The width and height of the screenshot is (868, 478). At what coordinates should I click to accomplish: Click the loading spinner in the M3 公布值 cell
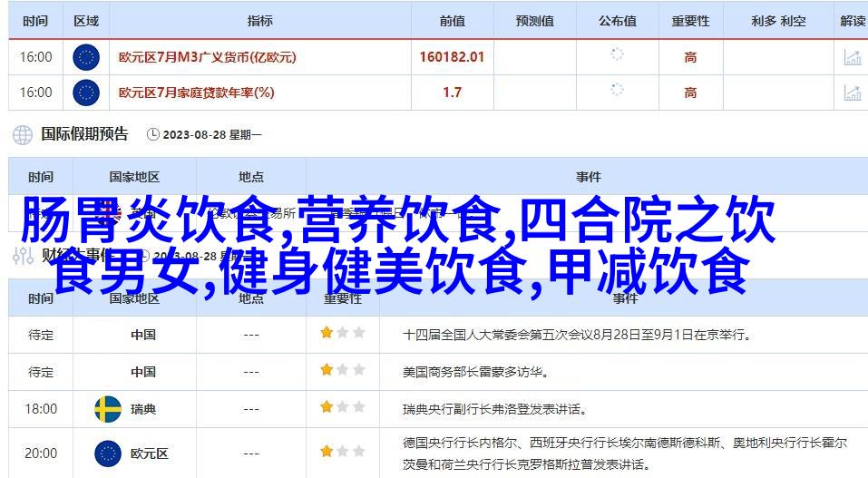[617, 54]
